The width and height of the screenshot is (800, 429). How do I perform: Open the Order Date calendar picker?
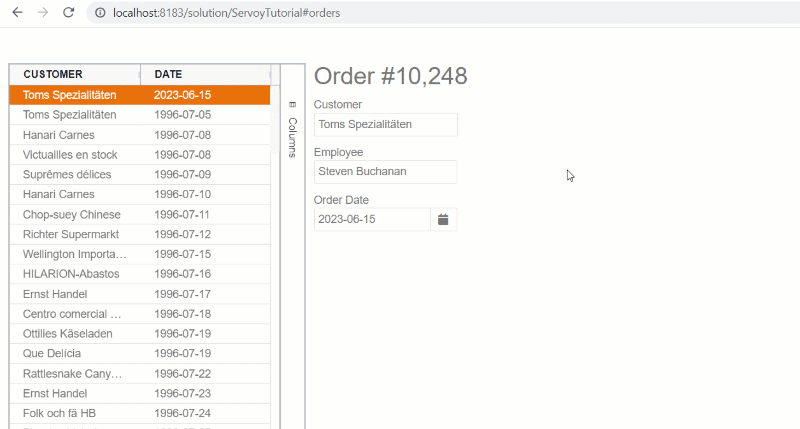pos(443,219)
